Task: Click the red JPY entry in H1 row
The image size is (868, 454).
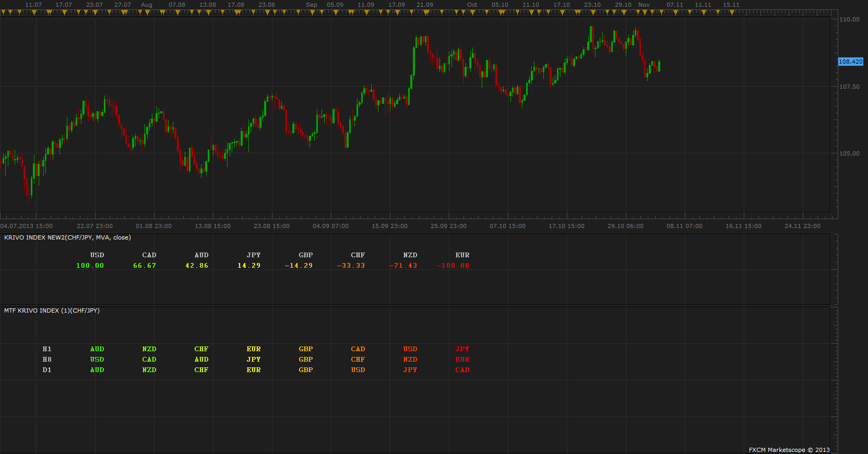Action: click(x=462, y=349)
